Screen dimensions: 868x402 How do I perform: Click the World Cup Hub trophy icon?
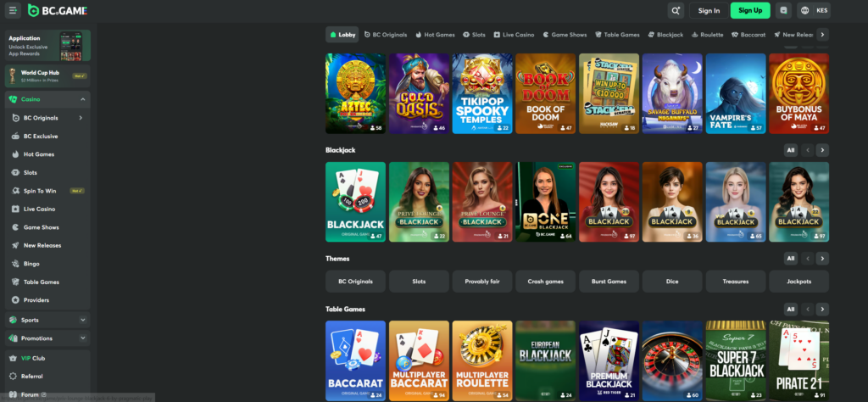[x=12, y=75]
